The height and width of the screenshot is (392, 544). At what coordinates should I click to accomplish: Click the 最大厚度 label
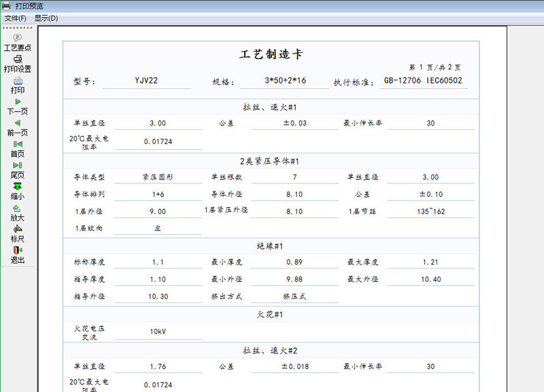(362, 262)
